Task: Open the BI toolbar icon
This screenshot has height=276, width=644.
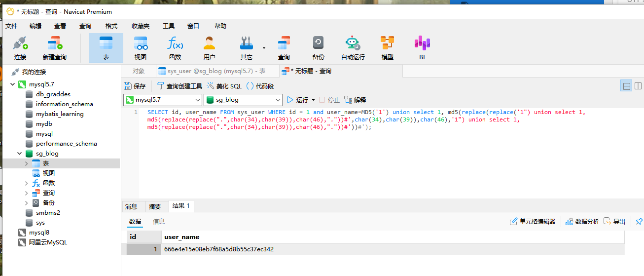Action: pos(422,48)
